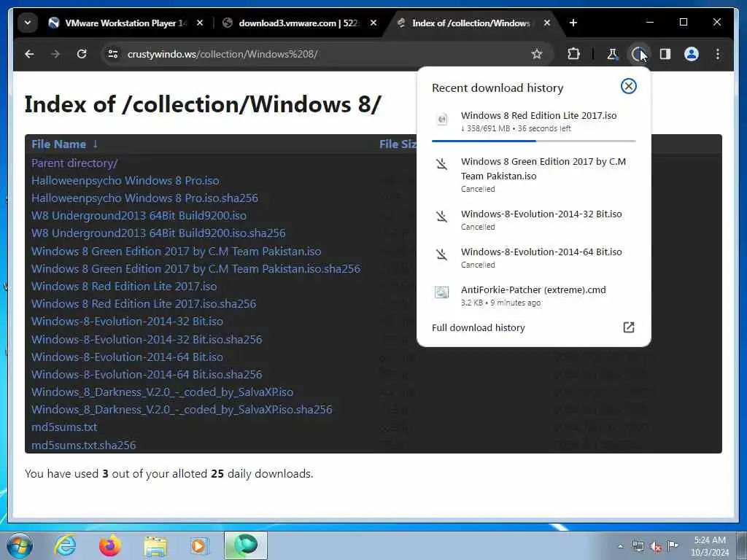Viewport: 747px width, 560px height.
Task: Open site information icon in address bar
Action: point(113,54)
